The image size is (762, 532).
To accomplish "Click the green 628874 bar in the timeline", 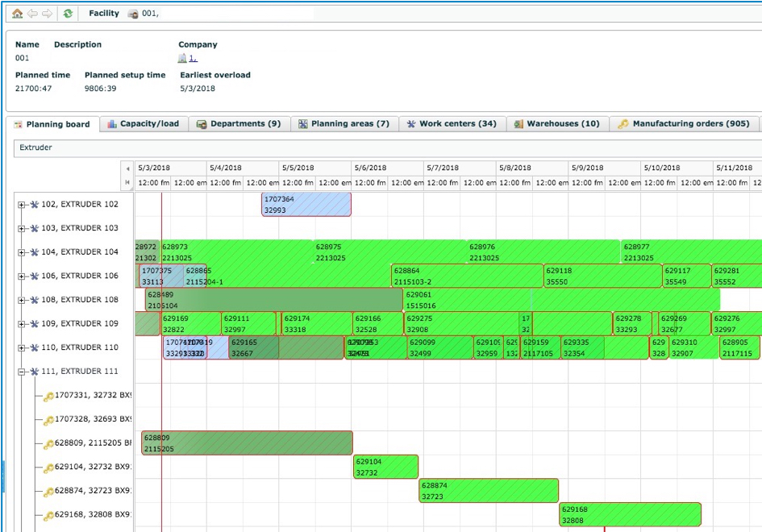I will click(x=489, y=491).
